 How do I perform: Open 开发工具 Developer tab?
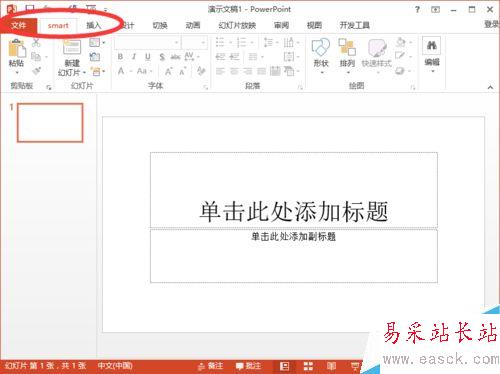tap(354, 25)
